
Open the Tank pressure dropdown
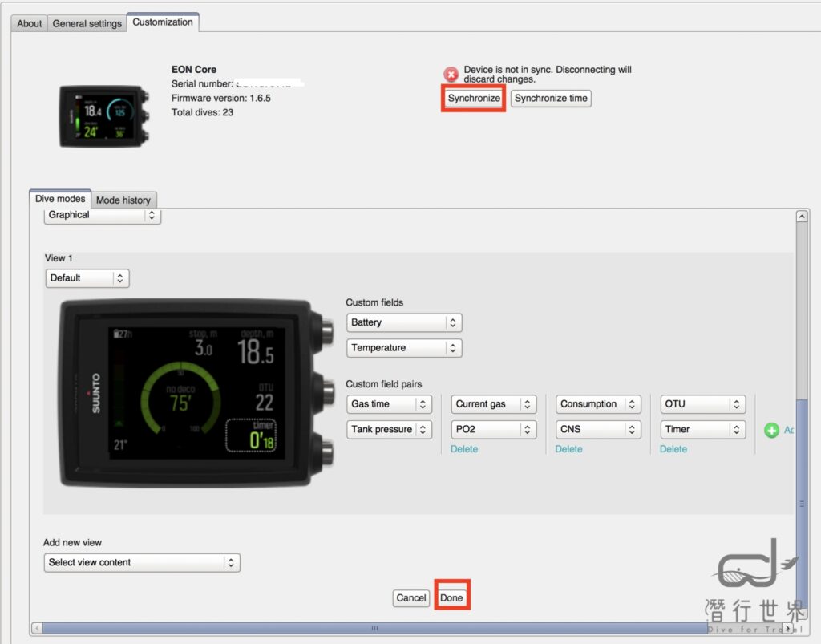389,429
